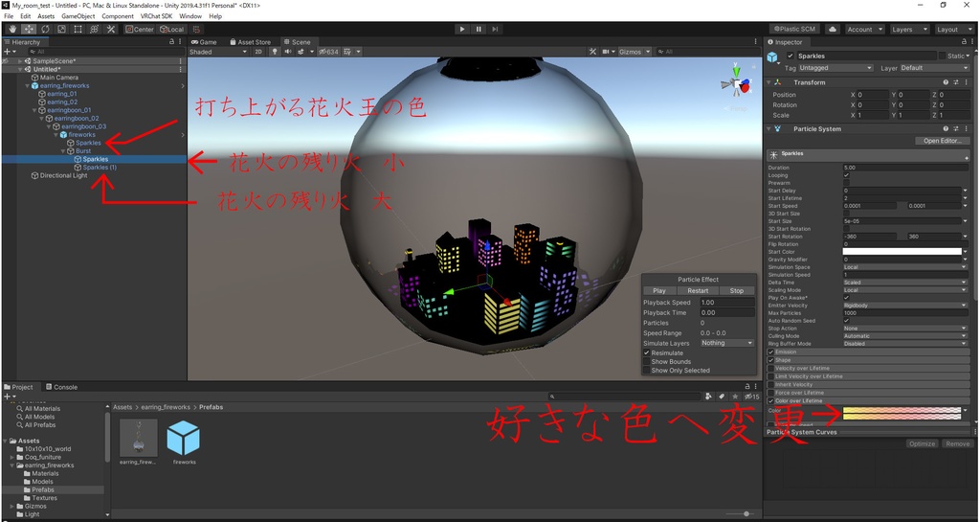Screen dimensions: 980x522
Task: Click the grid snapping icon in toolbar
Action: 196,30
